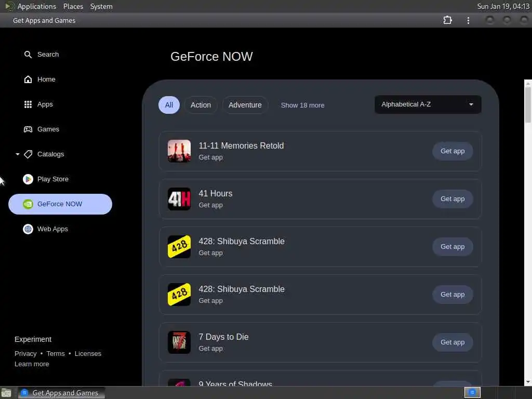Screen dimensions: 532x399
Task: Click the Catalogs tag icon
Action: (x=28, y=154)
